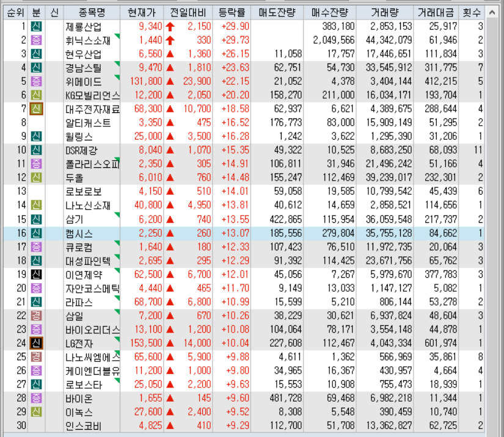Click the black 신 badge for LG전자
Image resolution: width=504 pixels, height=437 pixels.
tap(36, 343)
